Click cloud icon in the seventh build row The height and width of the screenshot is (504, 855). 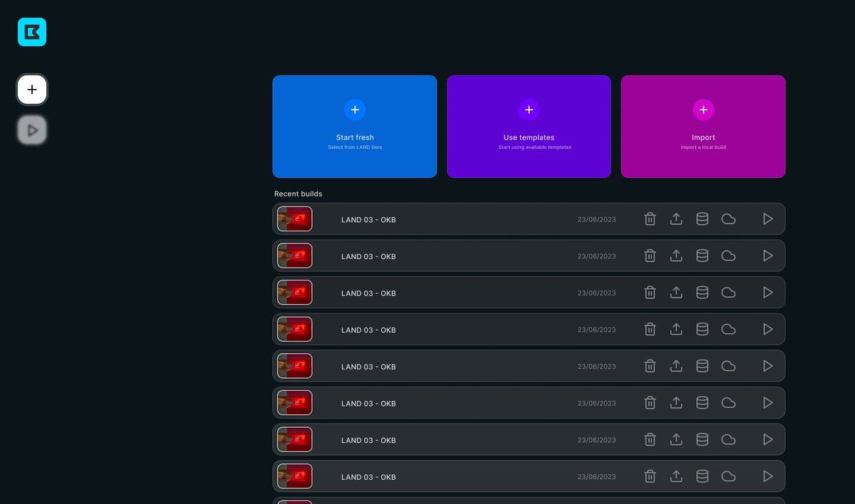728,440
